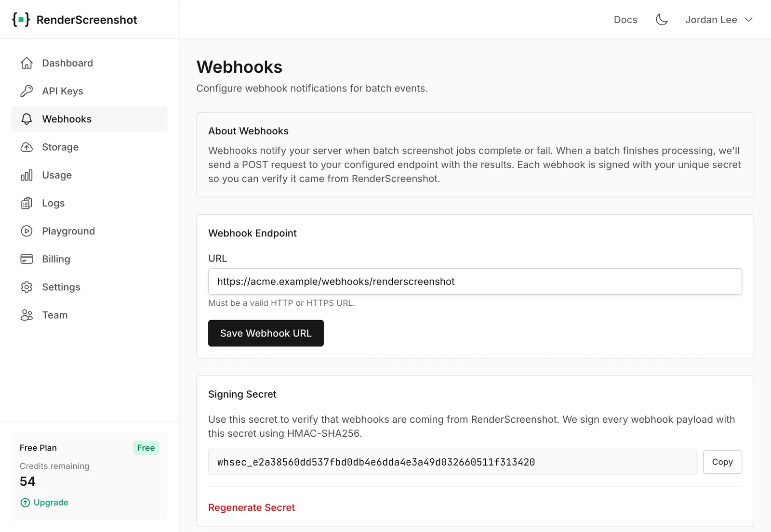Screen dimensions: 771x532
Task: Navigate to the Usage page
Action: coord(90,175)
